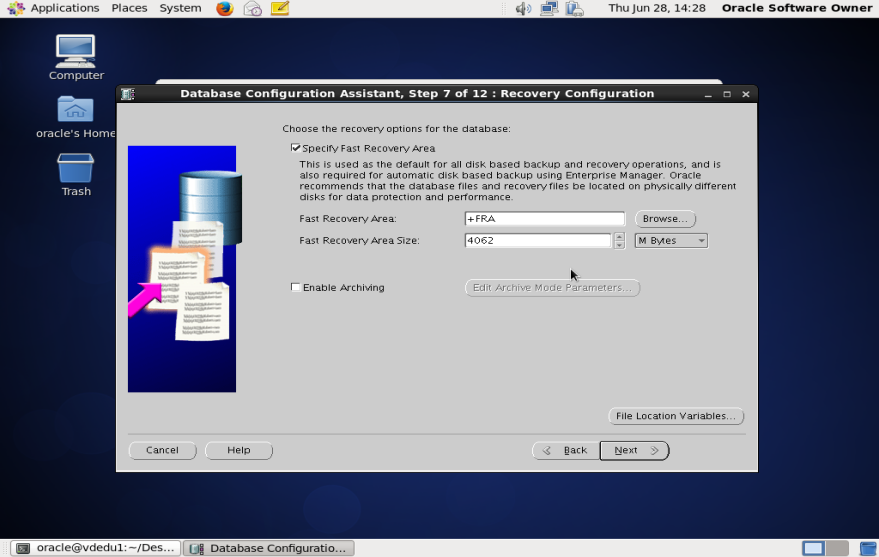
Task: Click the Browse... button
Action: pyautogui.click(x=665, y=219)
